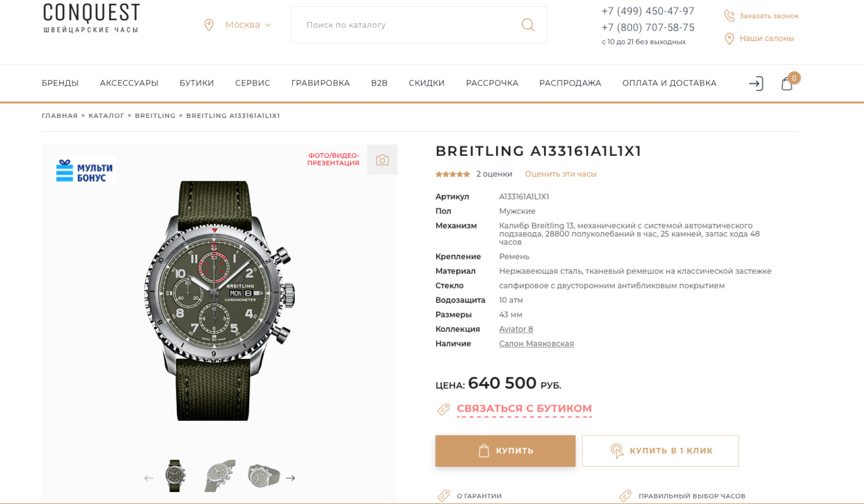
Task: Click the КУПИТЬ В 1 КЛИК button
Action: click(x=660, y=451)
